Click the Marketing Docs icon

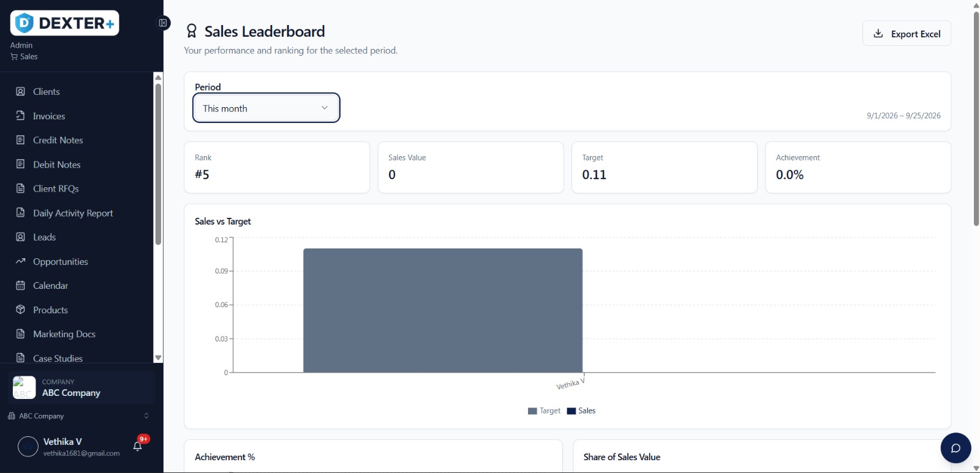coord(20,334)
